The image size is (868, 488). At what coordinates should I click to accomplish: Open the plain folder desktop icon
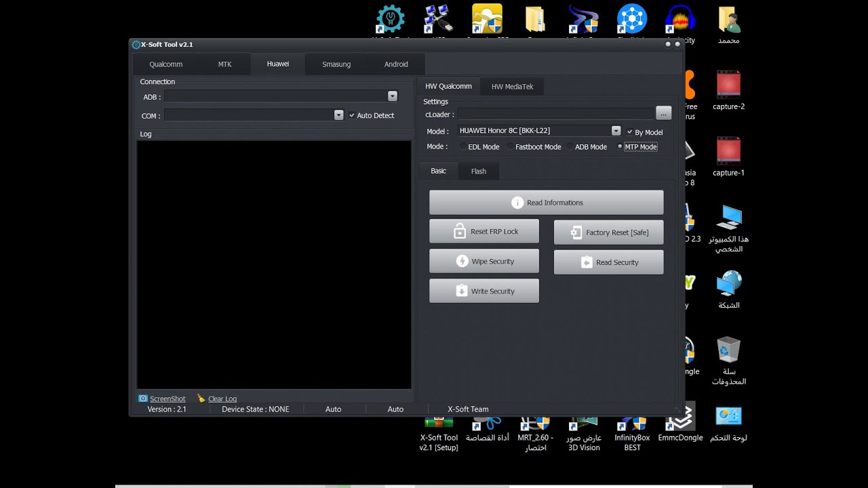(536, 20)
